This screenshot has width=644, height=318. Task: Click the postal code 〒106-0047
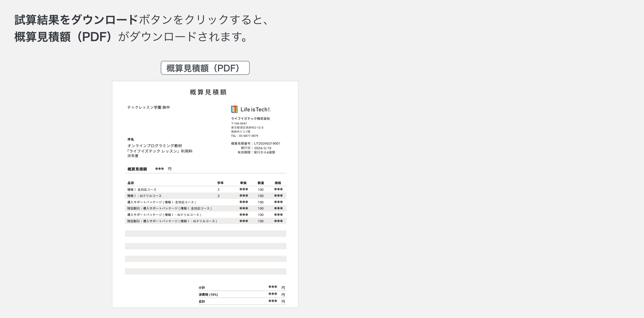tap(239, 124)
